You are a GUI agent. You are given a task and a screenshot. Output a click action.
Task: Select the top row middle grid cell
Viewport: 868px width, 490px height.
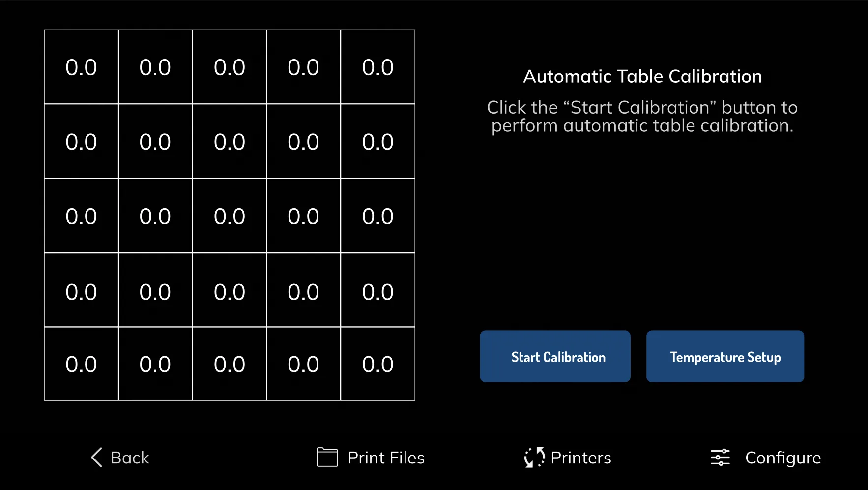pyautogui.click(x=230, y=67)
